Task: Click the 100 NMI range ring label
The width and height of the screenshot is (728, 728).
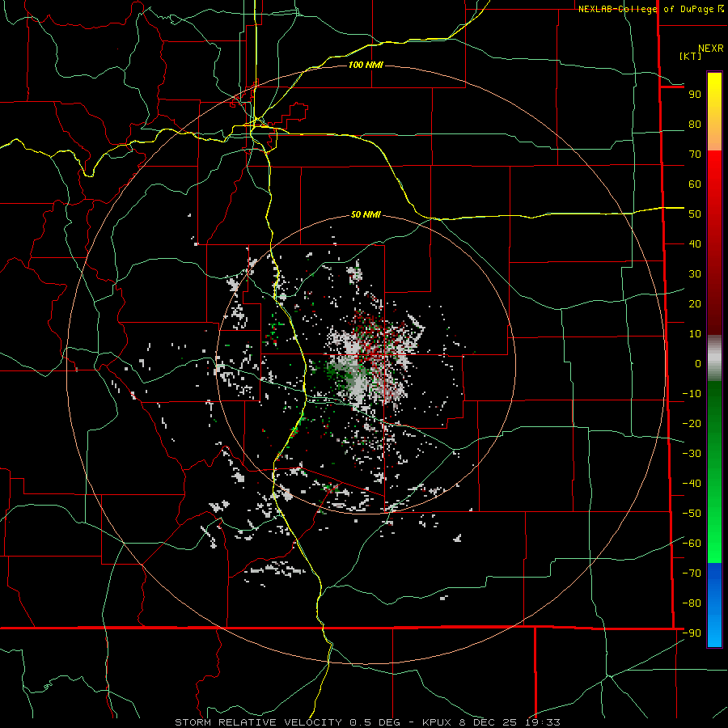Action: [366, 65]
